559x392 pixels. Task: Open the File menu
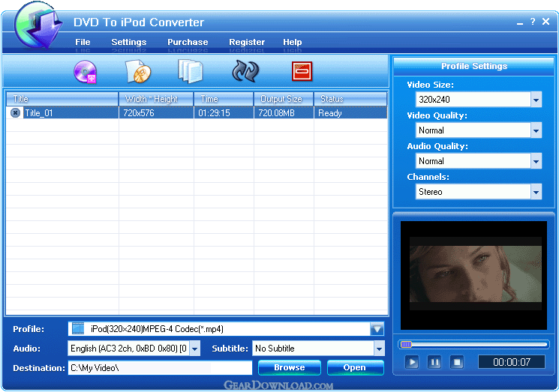click(83, 42)
